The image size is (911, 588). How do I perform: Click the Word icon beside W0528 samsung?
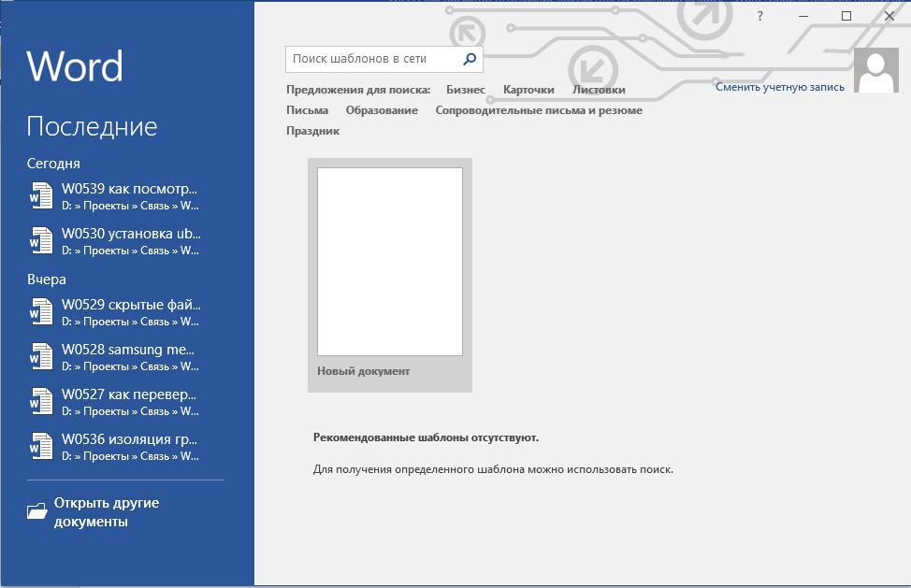pyautogui.click(x=41, y=356)
